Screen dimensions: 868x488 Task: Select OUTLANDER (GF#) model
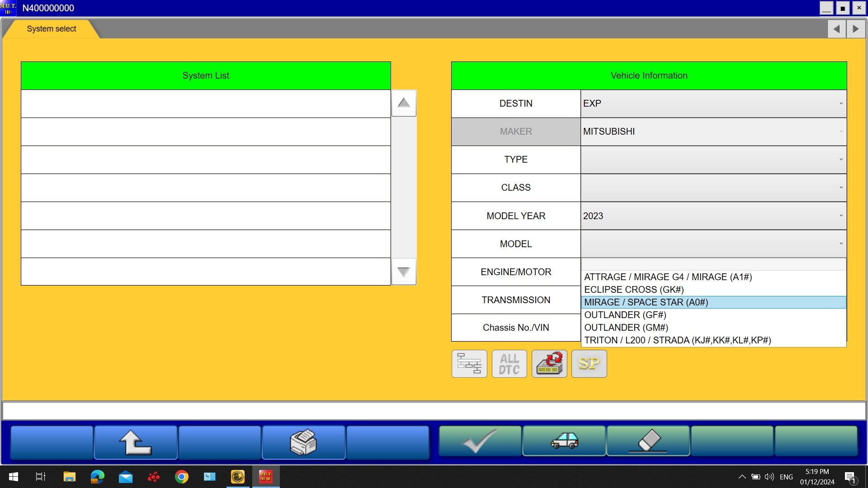tap(713, 315)
